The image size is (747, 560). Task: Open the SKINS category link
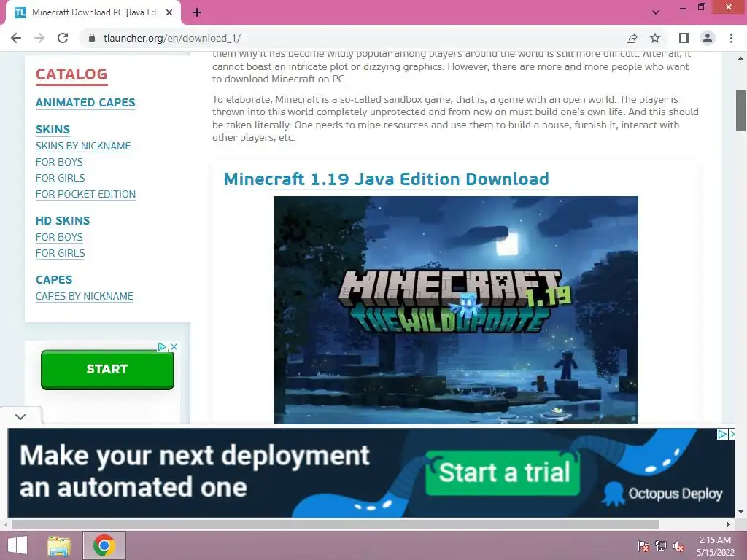[x=53, y=130]
